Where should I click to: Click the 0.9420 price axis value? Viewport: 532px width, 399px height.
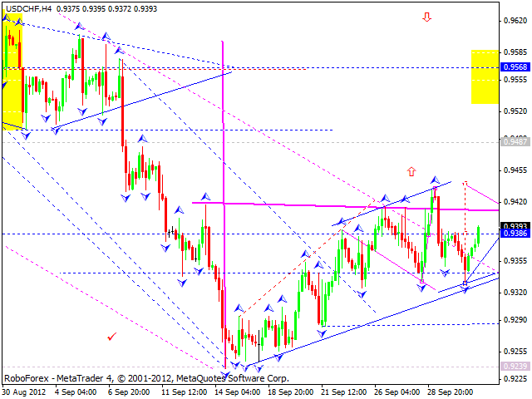tap(515, 202)
